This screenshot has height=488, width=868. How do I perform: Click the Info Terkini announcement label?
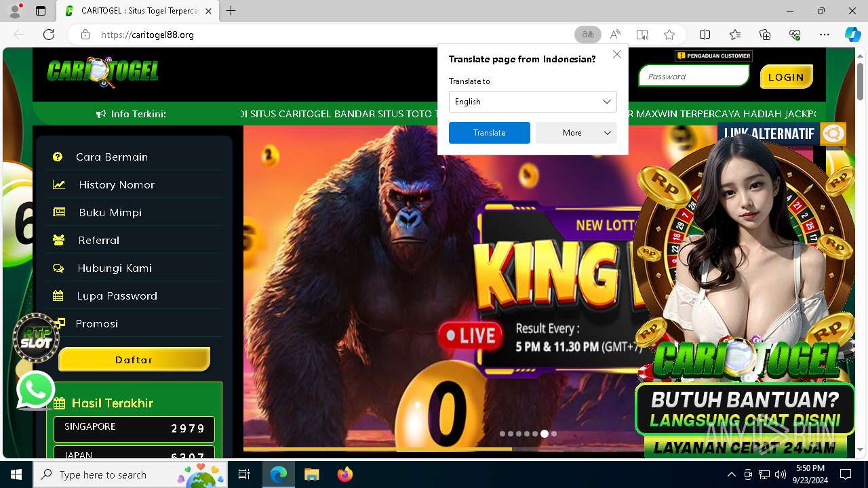(x=131, y=114)
